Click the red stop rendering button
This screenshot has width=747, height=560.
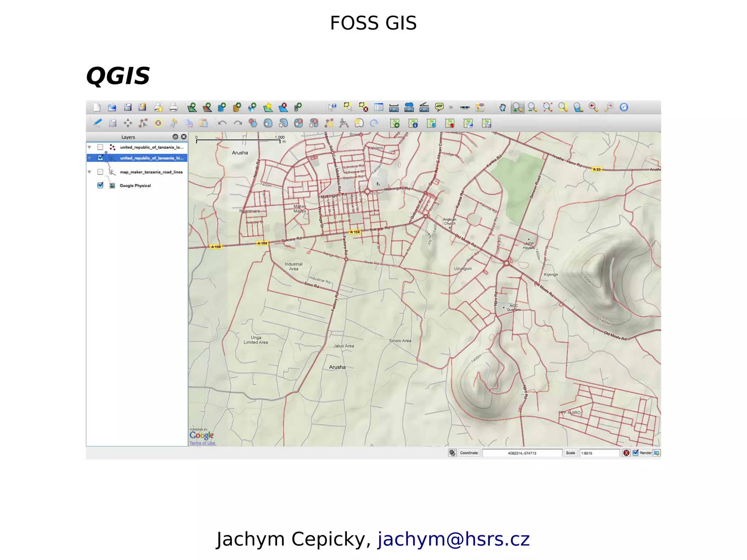click(626, 453)
